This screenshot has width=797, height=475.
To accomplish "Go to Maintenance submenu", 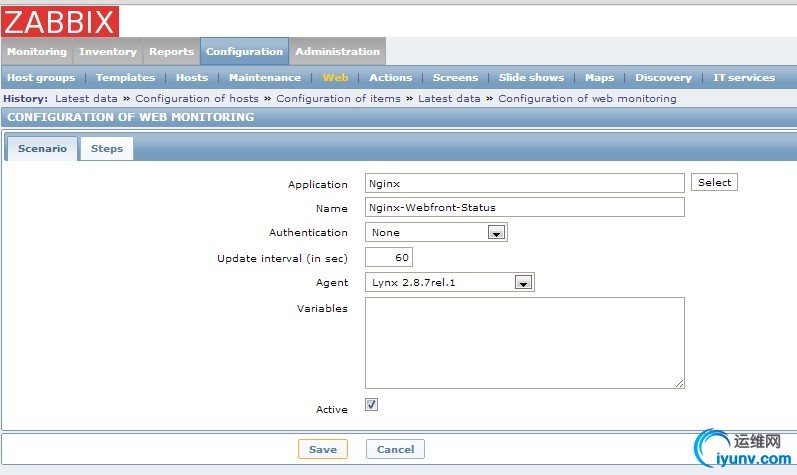I will [265, 78].
